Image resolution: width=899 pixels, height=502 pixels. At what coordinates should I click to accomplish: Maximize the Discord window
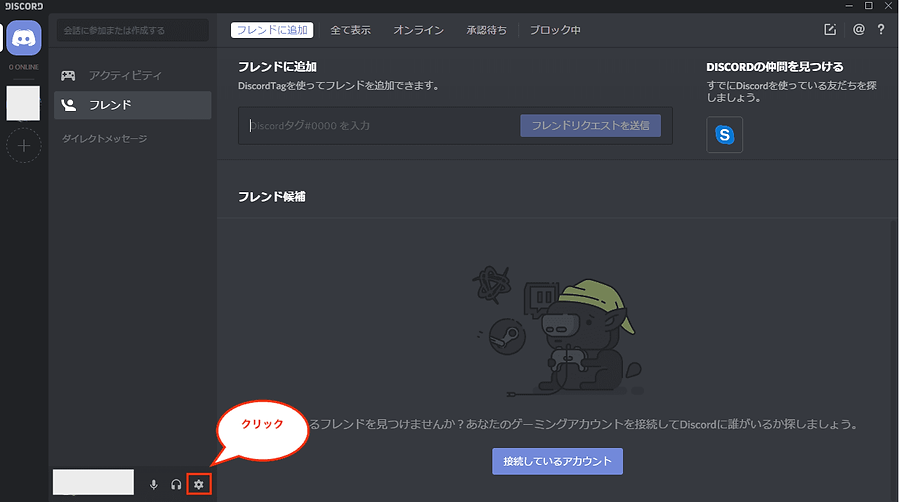pos(869,6)
